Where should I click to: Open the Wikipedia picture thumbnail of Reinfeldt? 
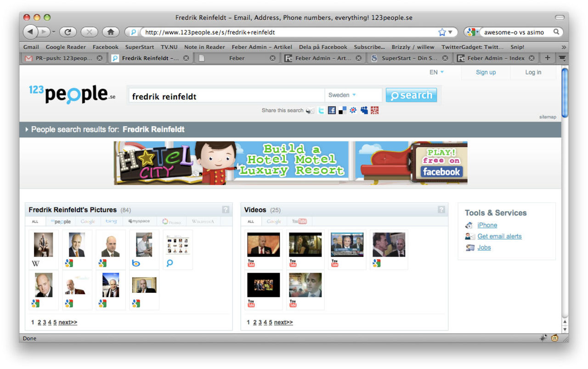click(x=43, y=245)
